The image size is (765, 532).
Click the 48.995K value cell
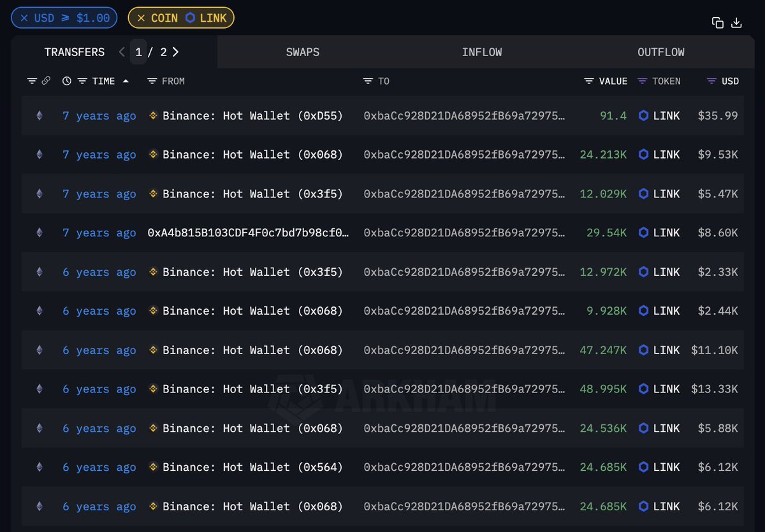coord(604,389)
